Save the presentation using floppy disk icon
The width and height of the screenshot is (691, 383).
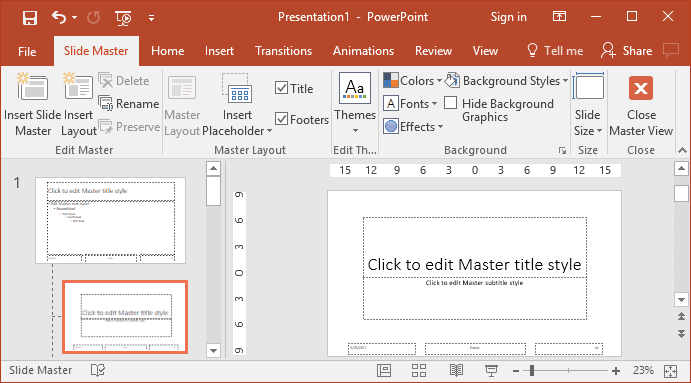pos(30,18)
